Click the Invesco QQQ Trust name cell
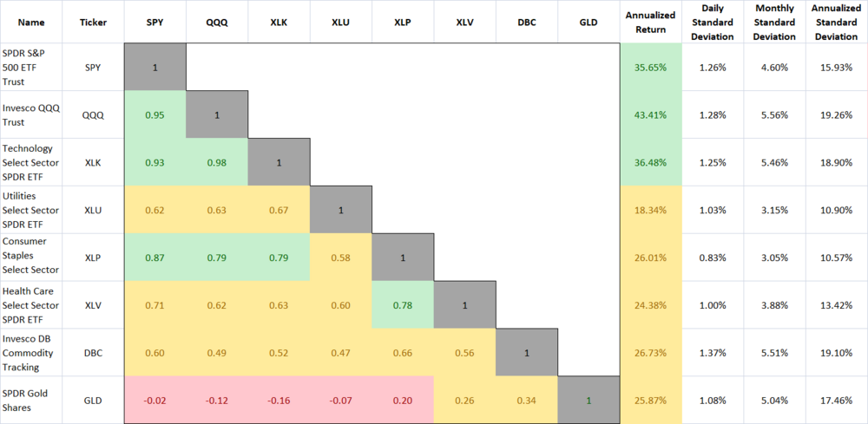The height and width of the screenshot is (424, 868). pyautogui.click(x=32, y=114)
